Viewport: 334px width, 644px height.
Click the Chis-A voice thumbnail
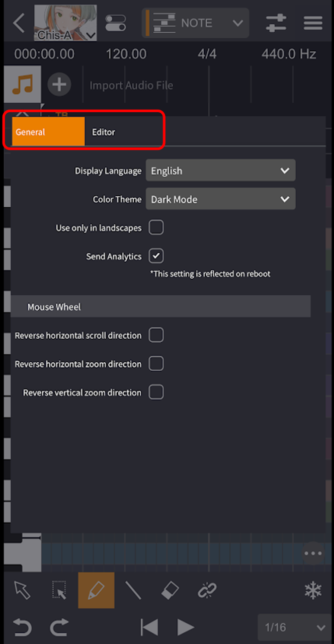point(65,23)
